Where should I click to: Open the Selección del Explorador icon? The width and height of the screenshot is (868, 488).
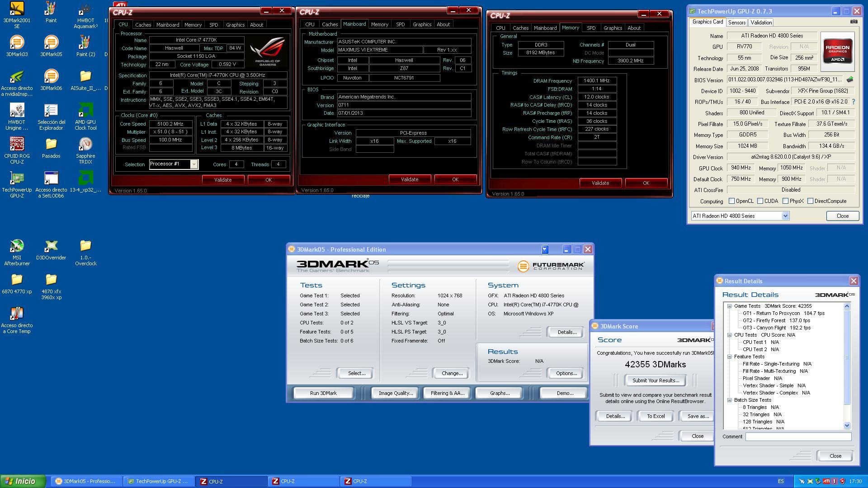click(x=51, y=117)
